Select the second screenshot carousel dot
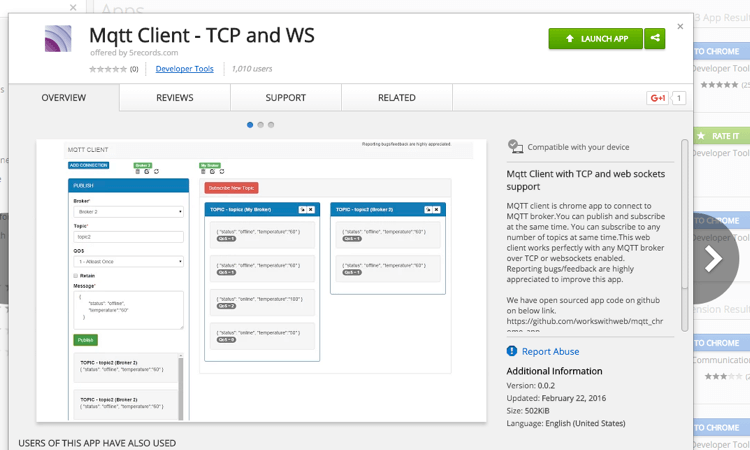 (x=260, y=125)
